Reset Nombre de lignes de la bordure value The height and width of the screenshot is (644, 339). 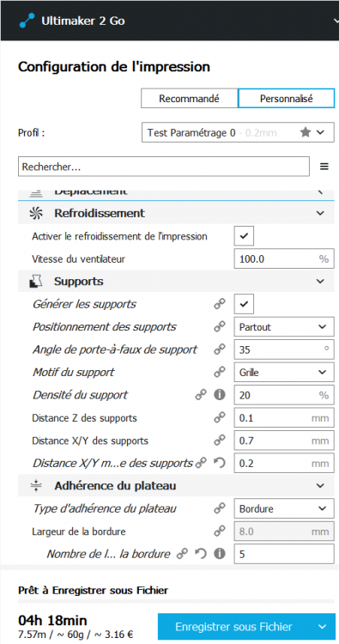click(201, 554)
